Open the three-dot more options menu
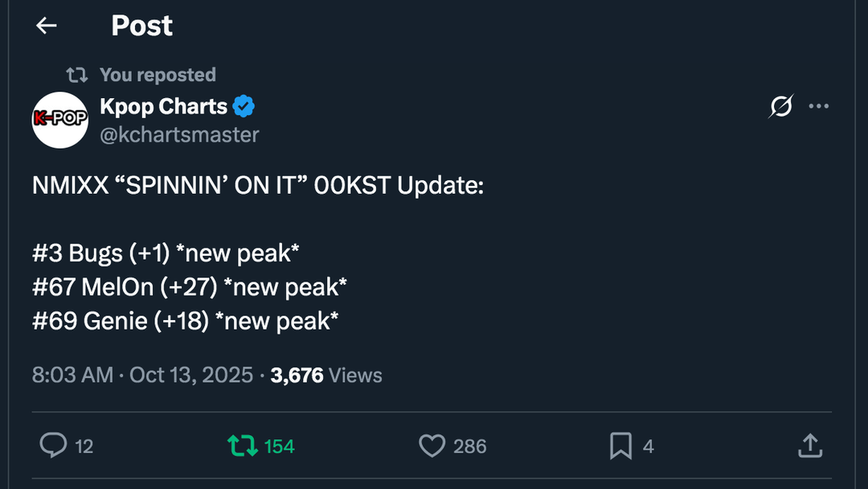The height and width of the screenshot is (489, 868). coord(819,106)
